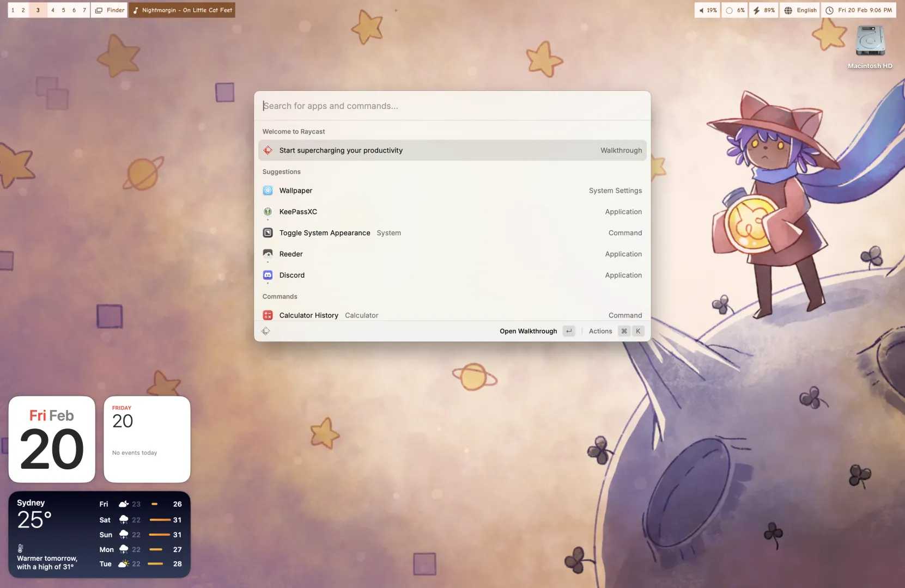Open the Actions menu button
The height and width of the screenshot is (588, 905).
(600, 331)
